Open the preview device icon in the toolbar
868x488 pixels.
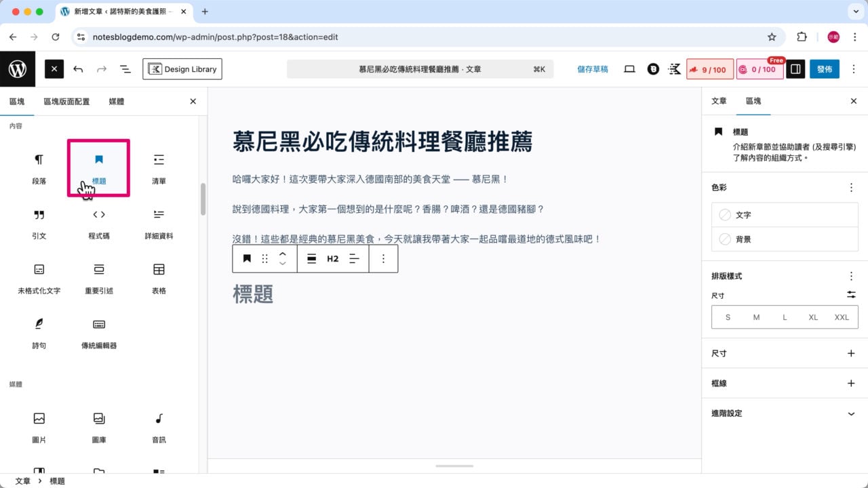click(629, 68)
